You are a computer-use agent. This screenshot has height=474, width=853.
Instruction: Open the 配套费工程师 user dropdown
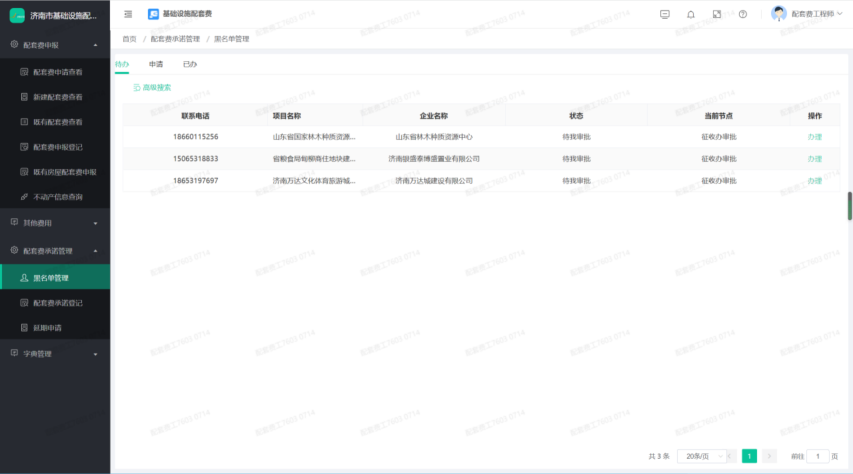[x=816, y=14]
